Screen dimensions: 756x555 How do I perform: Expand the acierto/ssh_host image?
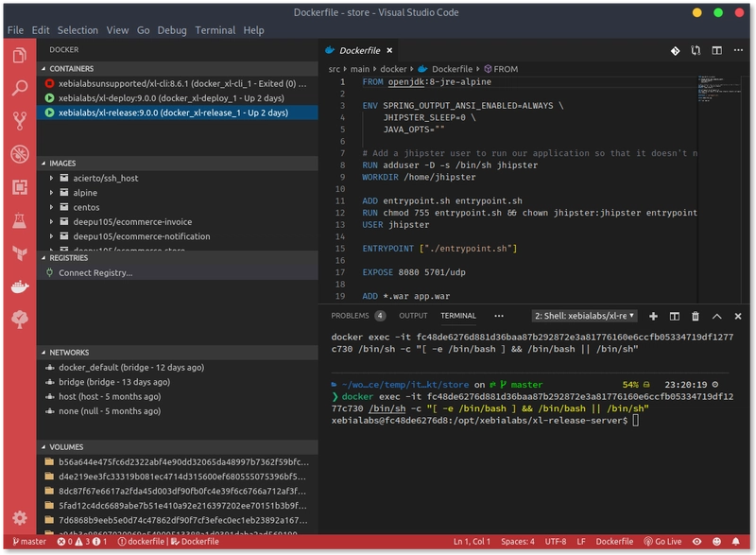tap(52, 178)
